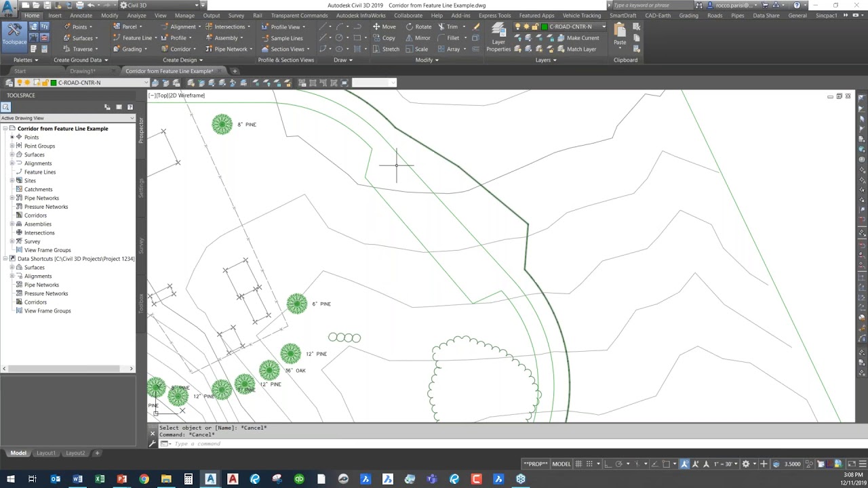The height and width of the screenshot is (488, 868).
Task: Open Excel from the taskbar
Action: point(100,479)
